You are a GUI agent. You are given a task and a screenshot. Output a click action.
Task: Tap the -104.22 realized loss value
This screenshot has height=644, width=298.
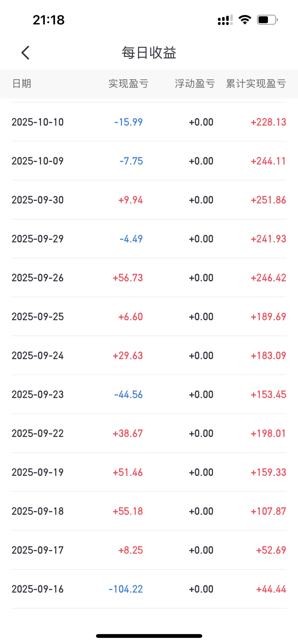(x=126, y=589)
